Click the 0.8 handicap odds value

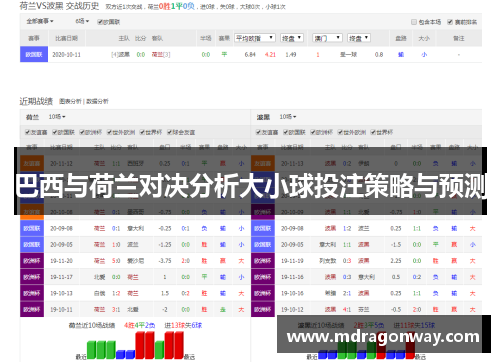coord(379,54)
